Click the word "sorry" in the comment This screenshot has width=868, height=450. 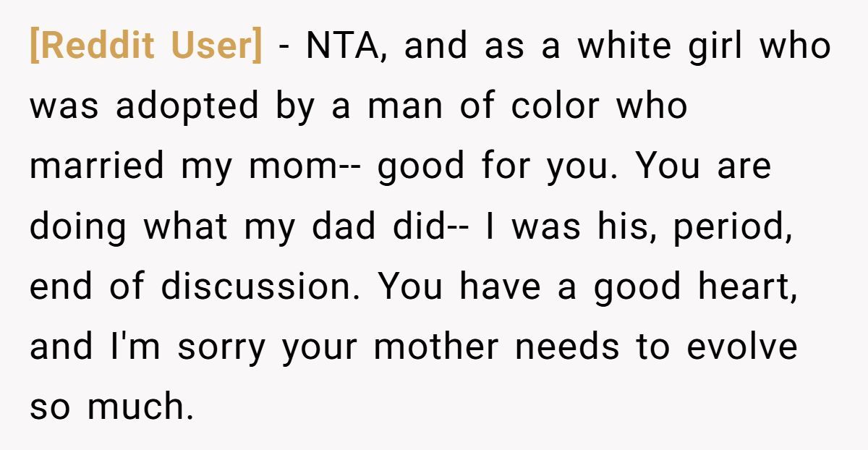[x=223, y=347]
